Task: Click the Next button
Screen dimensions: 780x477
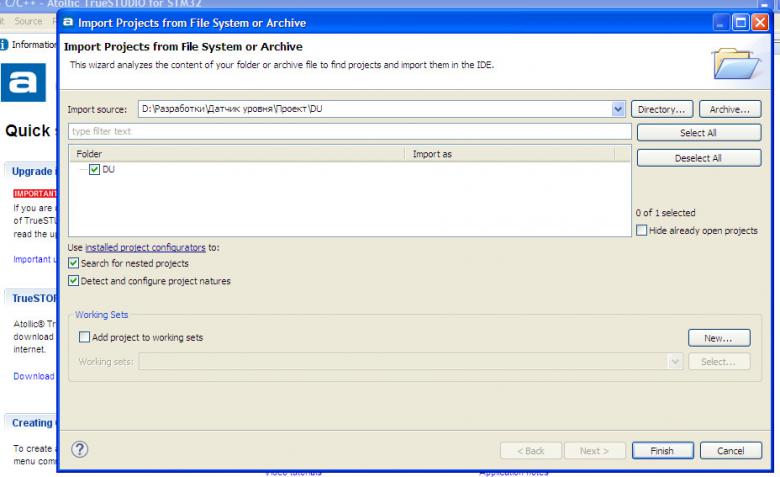Action: pyautogui.click(x=594, y=451)
